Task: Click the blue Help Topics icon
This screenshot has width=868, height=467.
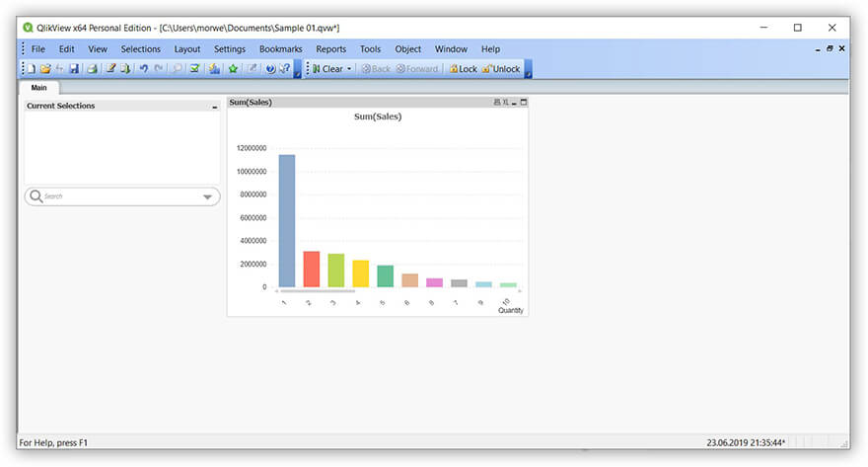Action: [x=270, y=69]
